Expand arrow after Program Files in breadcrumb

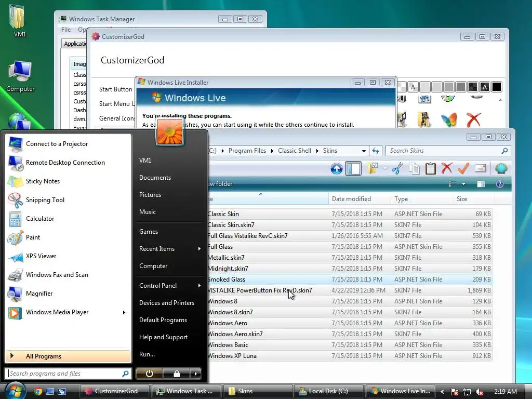coord(272,151)
